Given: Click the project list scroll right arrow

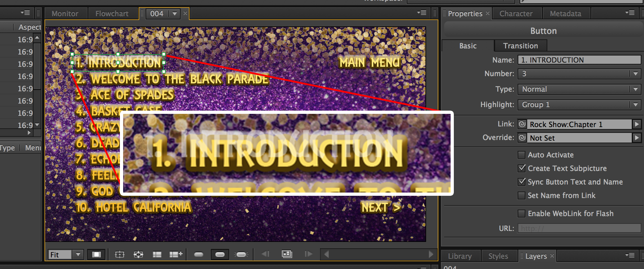Looking at the screenshot, I should pos(29,133).
